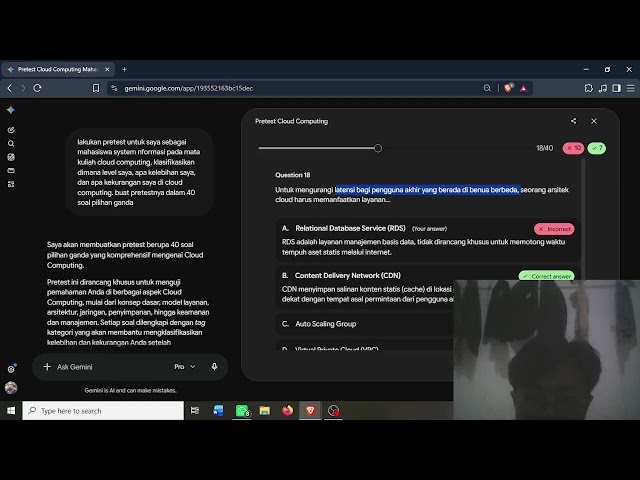Share the Pretest Cloud Computing quiz

(573, 121)
